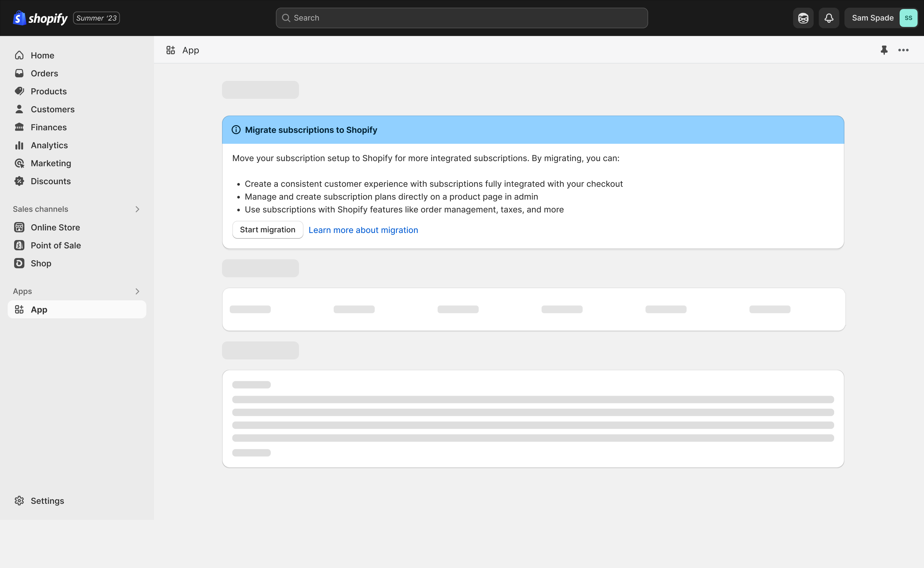
Task: Click the Home house icon
Action: coord(19,55)
